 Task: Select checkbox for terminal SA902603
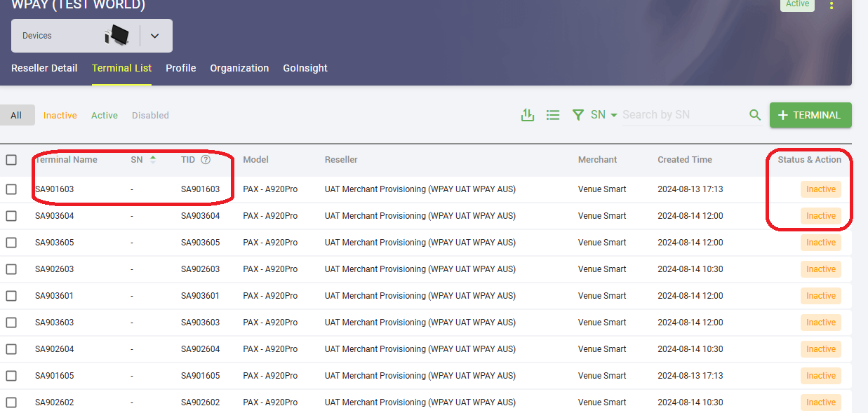[x=11, y=269]
